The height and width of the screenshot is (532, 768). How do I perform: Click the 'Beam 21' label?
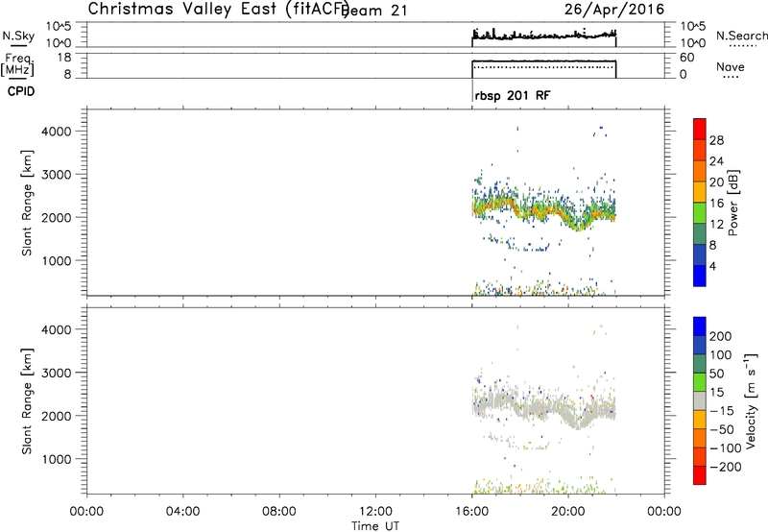374,11
